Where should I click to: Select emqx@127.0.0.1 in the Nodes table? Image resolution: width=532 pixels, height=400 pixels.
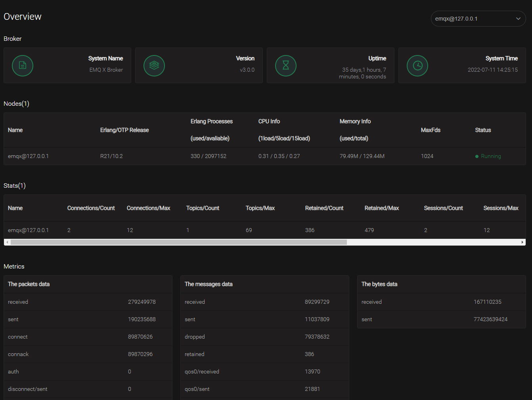[x=28, y=156]
